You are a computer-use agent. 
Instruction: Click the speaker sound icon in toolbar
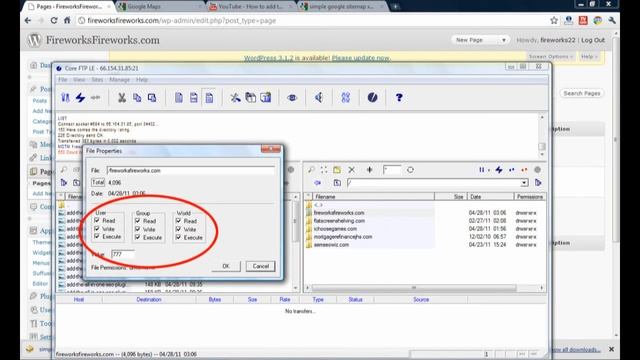point(319,98)
